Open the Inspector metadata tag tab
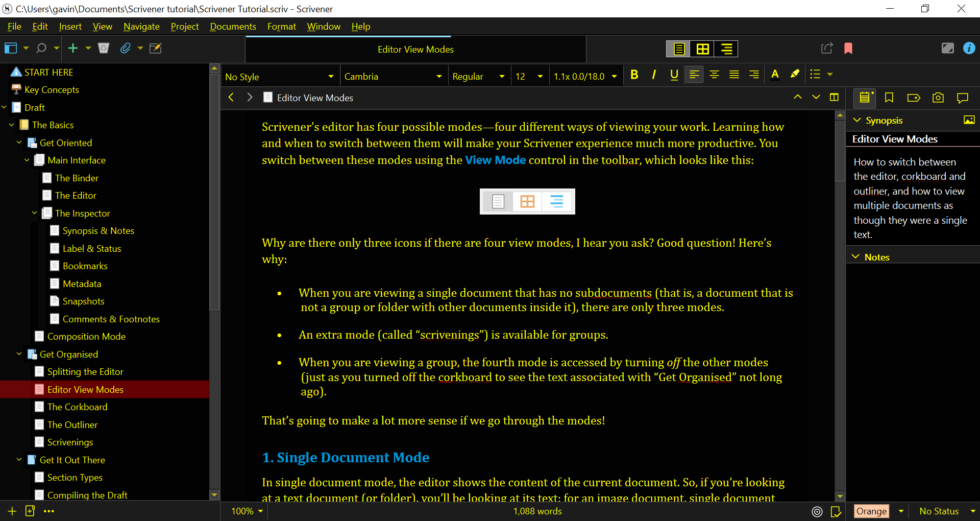The height and width of the screenshot is (521, 980). (x=914, y=98)
